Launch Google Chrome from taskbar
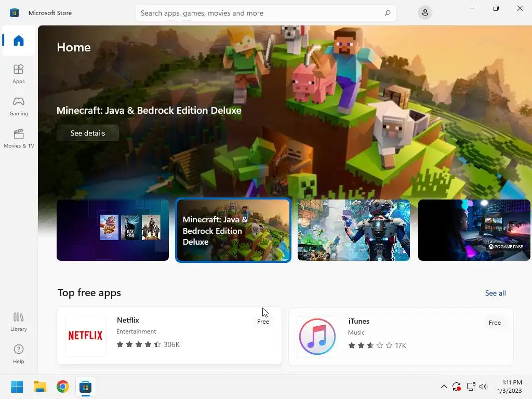This screenshot has height=399, width=532. tap(63, 387)
